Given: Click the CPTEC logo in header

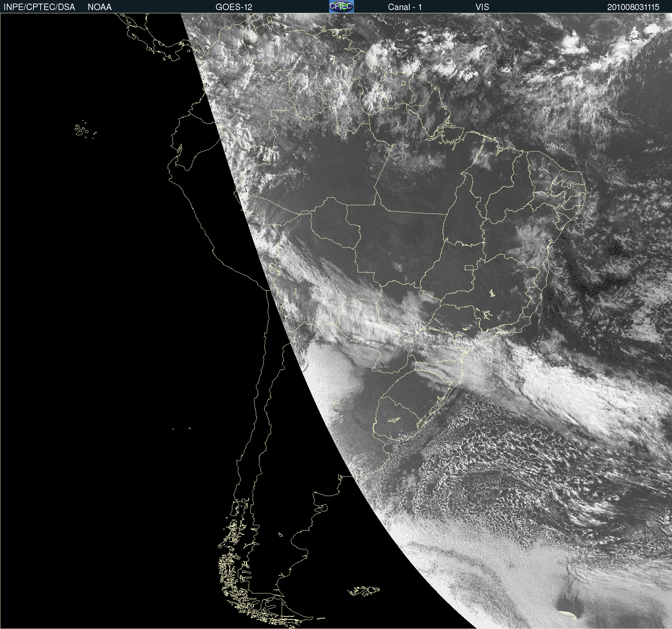Looking at the screenshot, I should tap(341, 6).
